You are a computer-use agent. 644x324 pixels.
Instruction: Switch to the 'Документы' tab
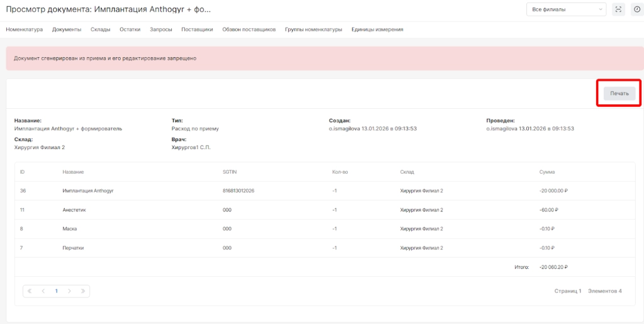click(x=67, y=30)
